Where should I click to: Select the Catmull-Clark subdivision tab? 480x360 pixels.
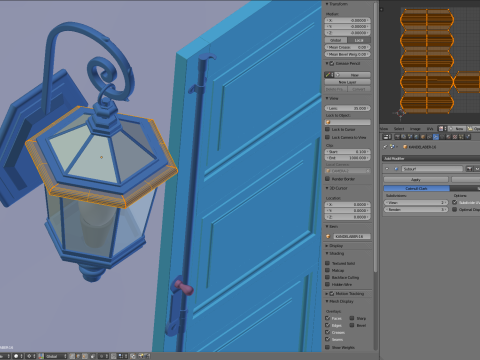pos(416,189)
